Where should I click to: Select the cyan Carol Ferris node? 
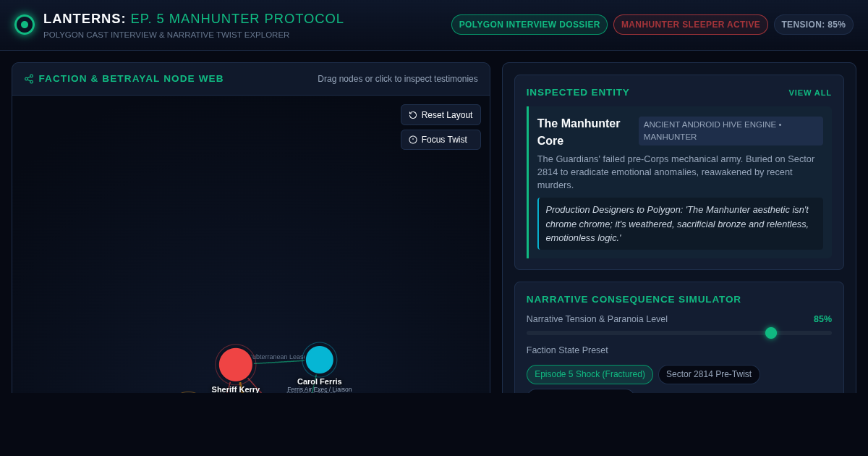320,360
